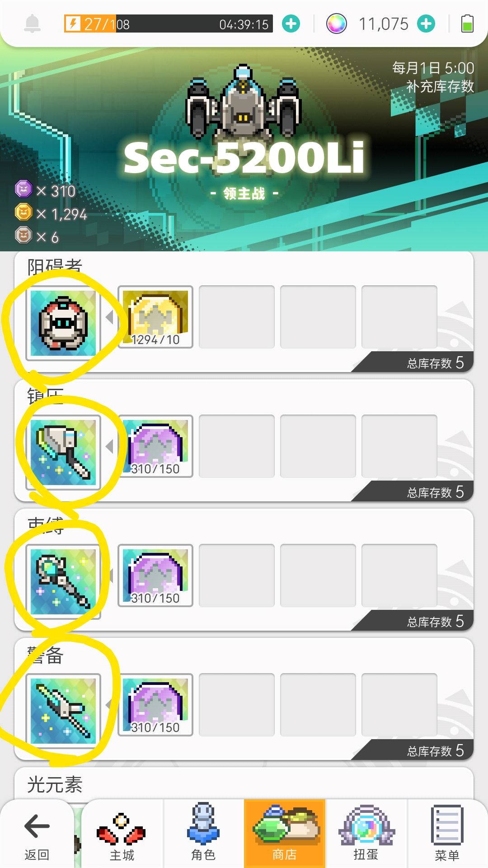488x868 pixels.
Task: Tap the purple coin cost in the staff row
Action: pos(155,576)
